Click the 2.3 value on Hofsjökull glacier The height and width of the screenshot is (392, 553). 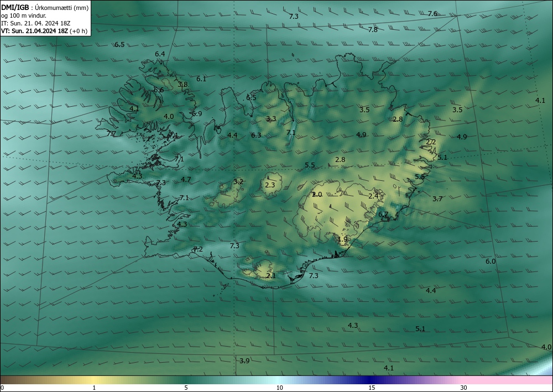[270, 185]
